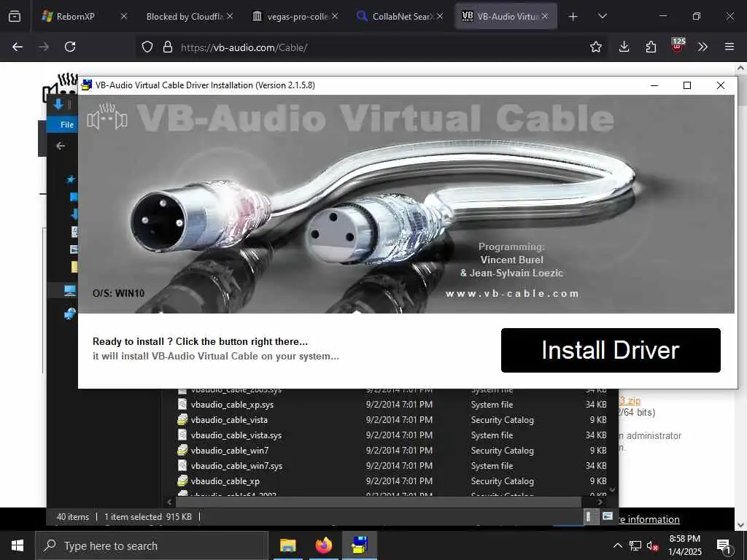This screenshot has height=560, width=747.
Task: Click the taskbar search box
Action: click(152, 545)
